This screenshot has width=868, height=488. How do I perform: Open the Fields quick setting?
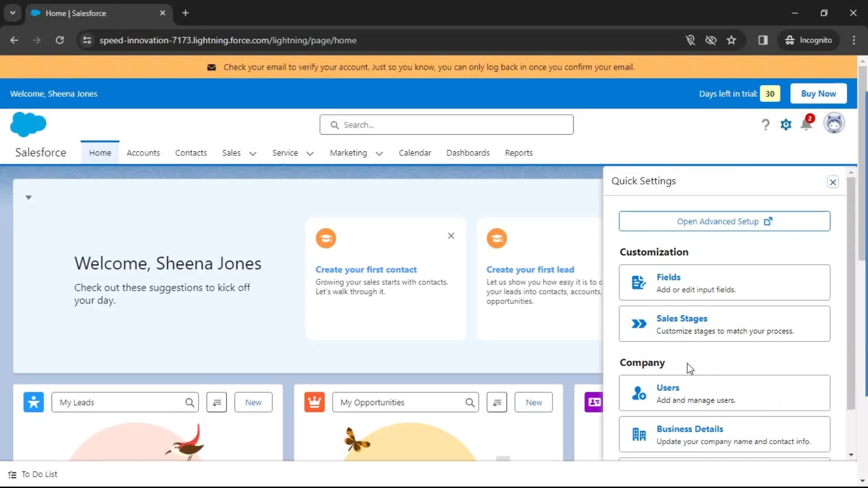point(724,282)
